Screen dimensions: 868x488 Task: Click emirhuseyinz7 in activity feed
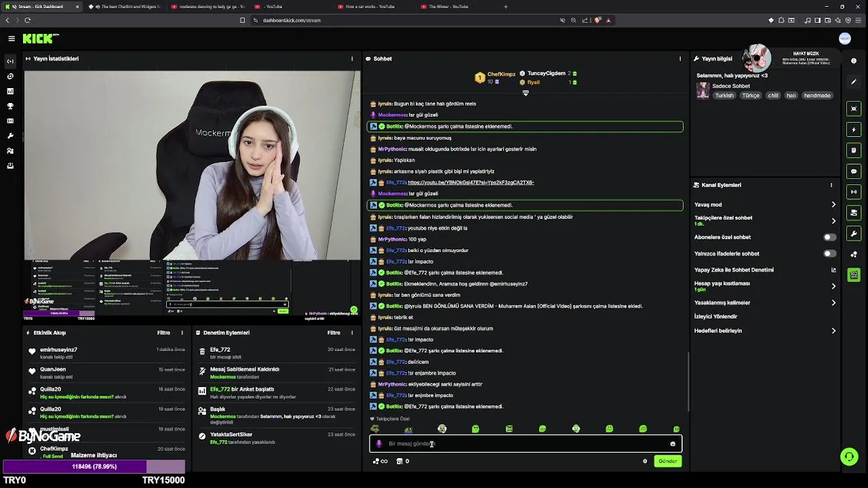(x=58, y=350)
